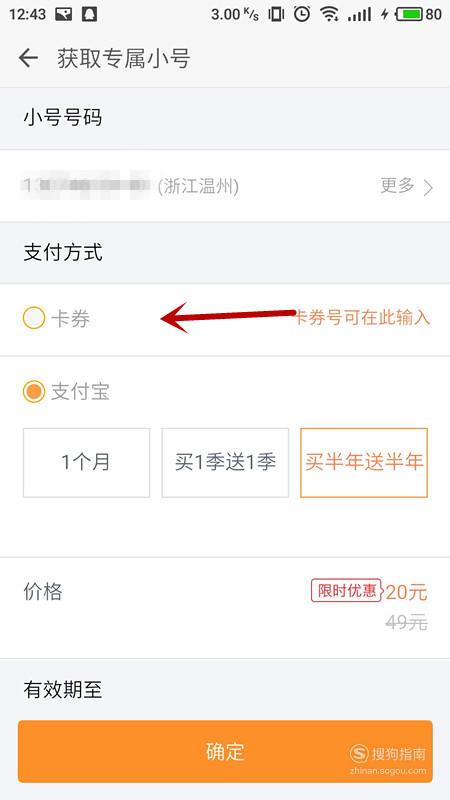
Task: Tap the 获取专属小号 page title
Action: coord(124,59)
